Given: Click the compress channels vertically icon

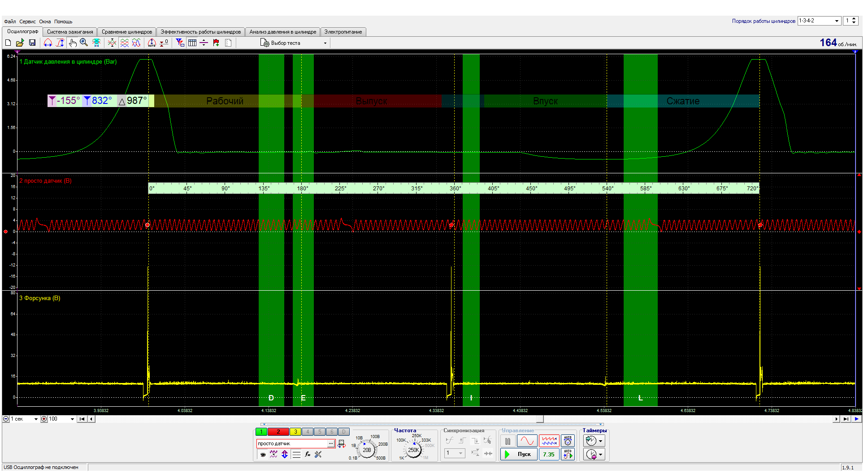Looking at the screenshot, I should click(x=112, y=43).
